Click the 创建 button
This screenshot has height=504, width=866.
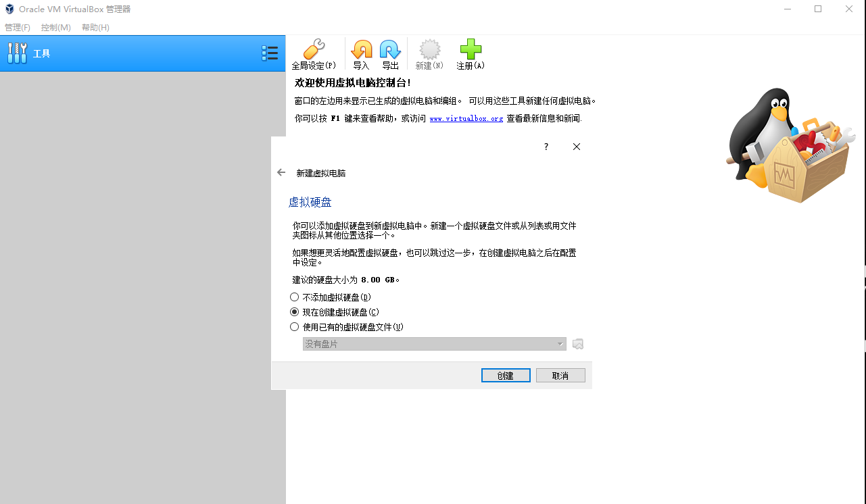[x=506, y=375]
